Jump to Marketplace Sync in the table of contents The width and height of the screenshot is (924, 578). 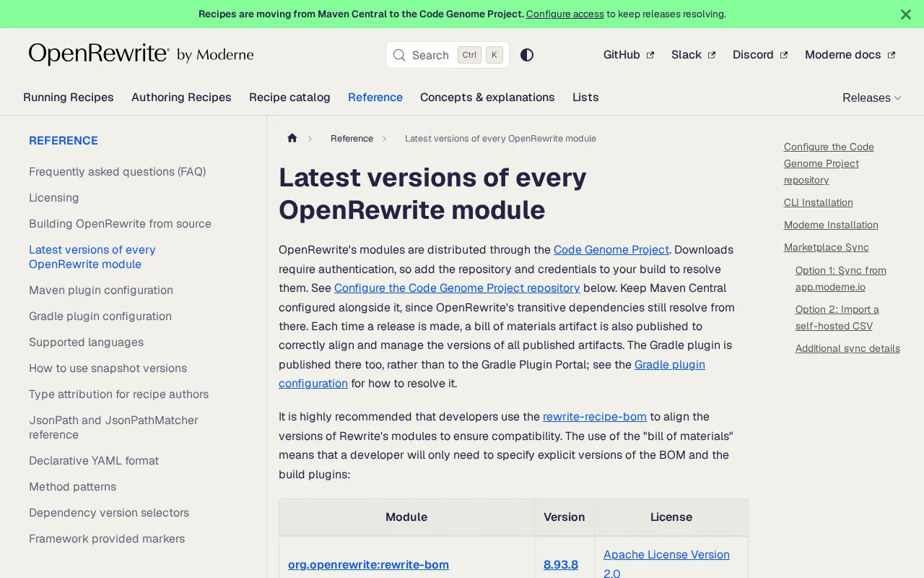[827, 247]
